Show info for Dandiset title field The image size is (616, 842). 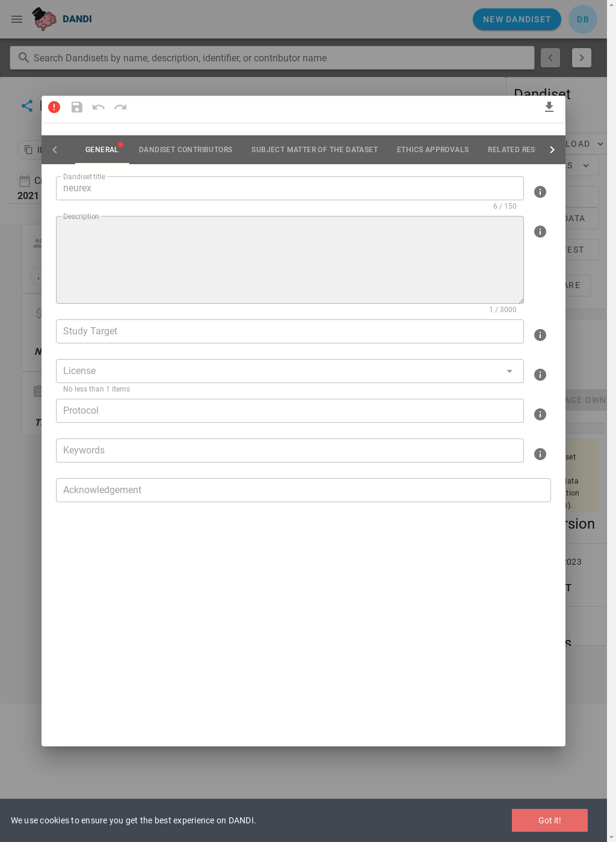pyautogui.click(x=540, y=192)
